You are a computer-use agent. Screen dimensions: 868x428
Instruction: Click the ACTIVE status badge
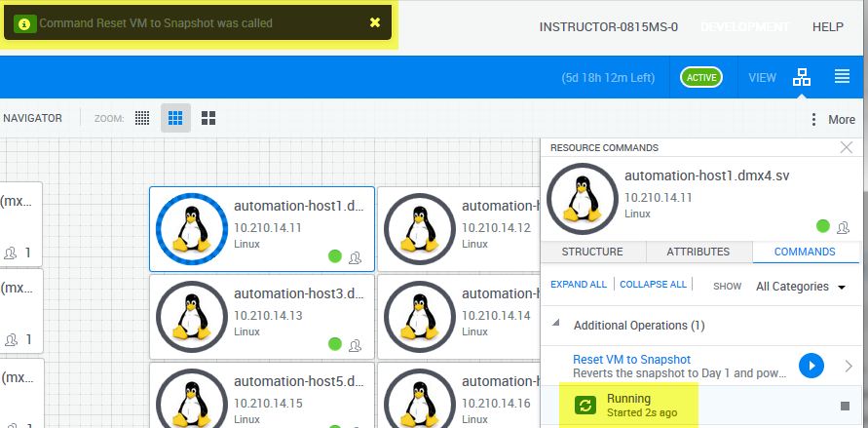pos(701,78)
